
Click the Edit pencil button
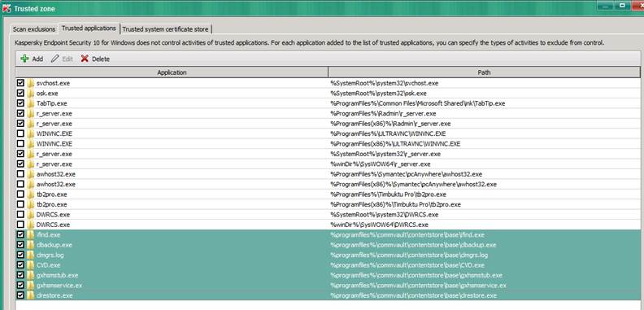62,59
